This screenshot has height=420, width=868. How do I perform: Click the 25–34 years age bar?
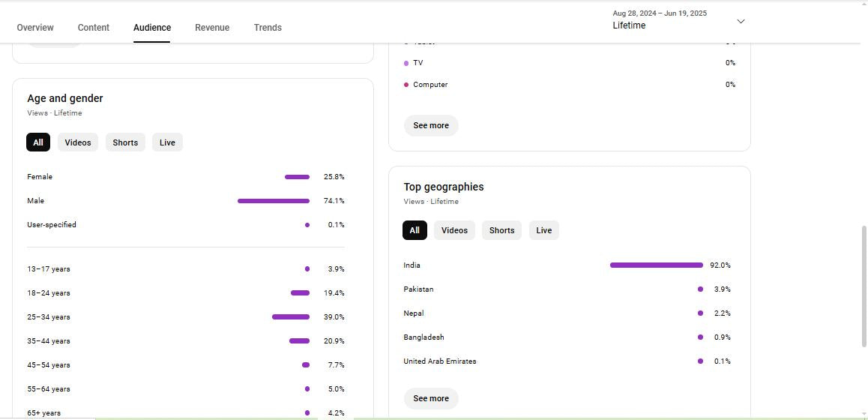pos(291,317)
